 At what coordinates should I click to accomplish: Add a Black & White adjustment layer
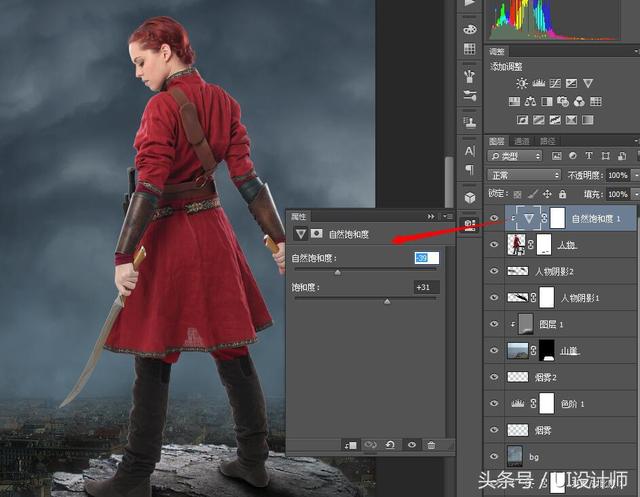547,101
